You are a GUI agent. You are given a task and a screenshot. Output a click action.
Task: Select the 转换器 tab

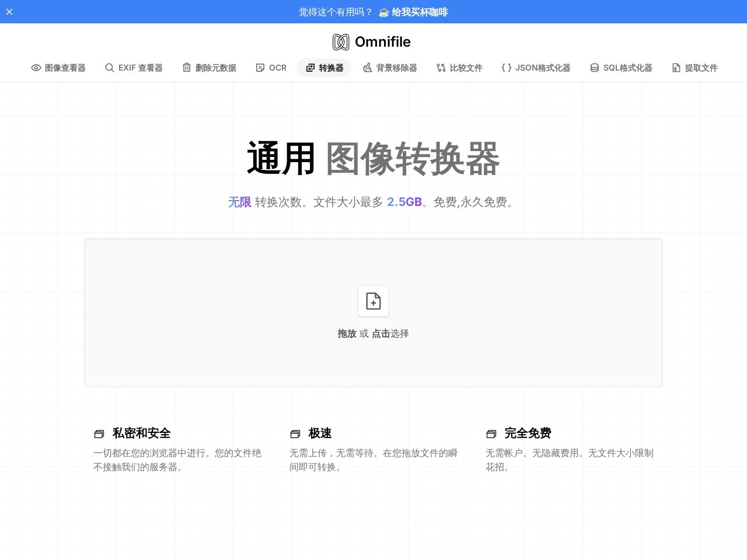point(324,68)
